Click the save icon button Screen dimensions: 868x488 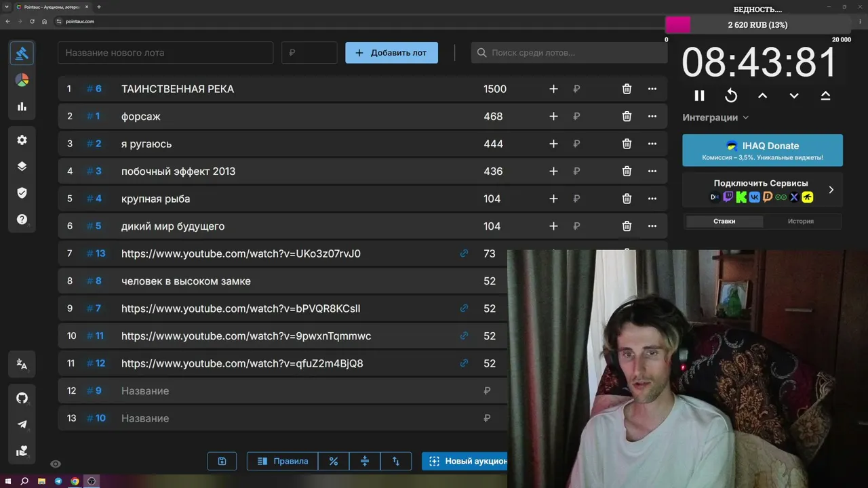point(222,461)
